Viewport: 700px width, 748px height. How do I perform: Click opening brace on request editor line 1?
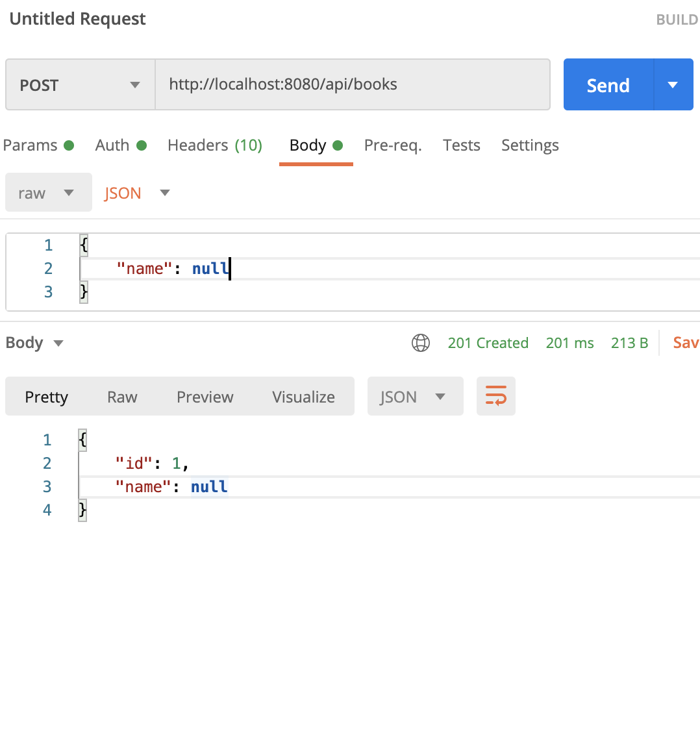coord(84,245)
